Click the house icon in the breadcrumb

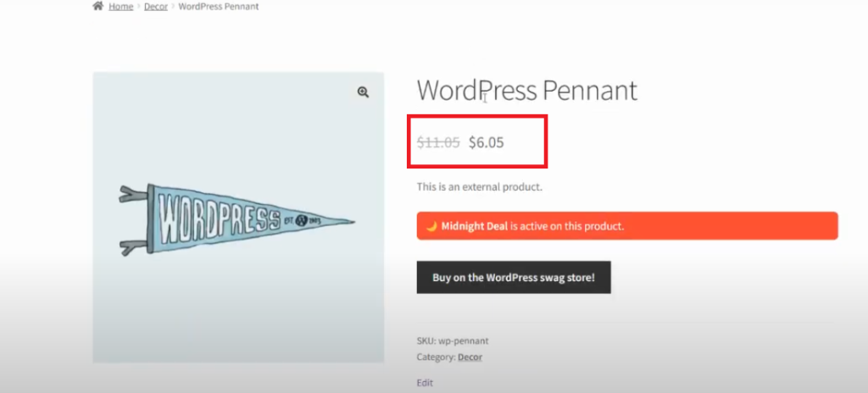tap(98, 7)
